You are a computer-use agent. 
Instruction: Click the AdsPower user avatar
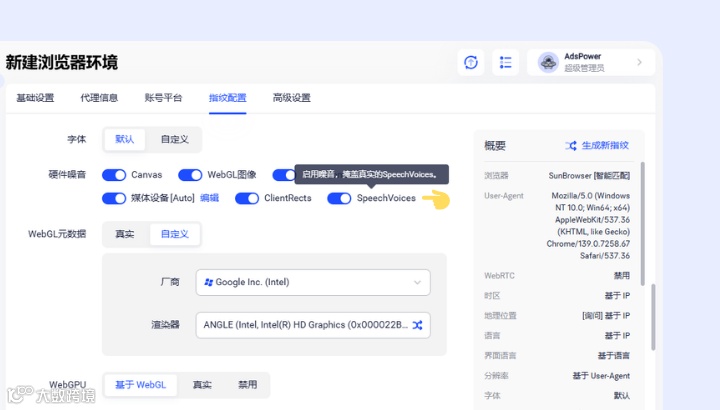pos(548,62)
